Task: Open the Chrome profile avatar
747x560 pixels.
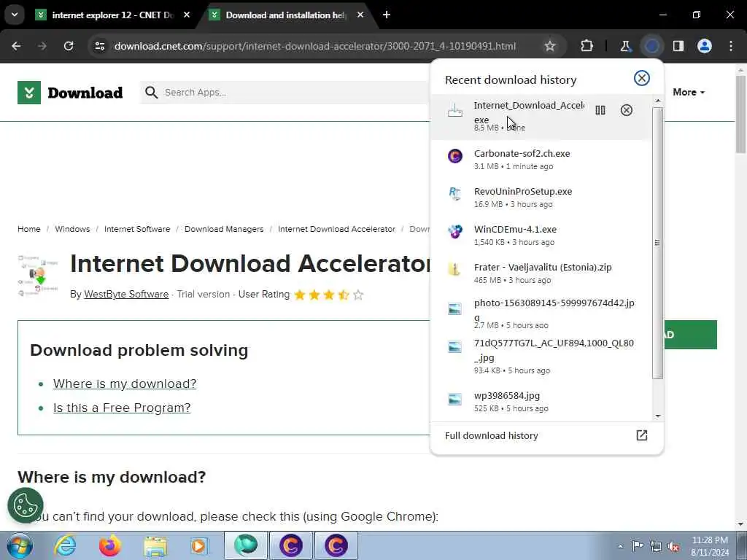Action: pos(705,46)
